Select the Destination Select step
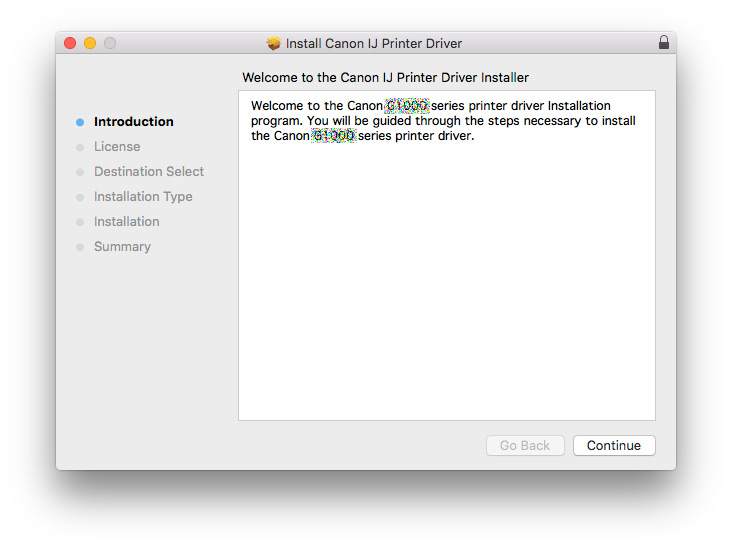The image size is (732, 550). coord(149,172)
